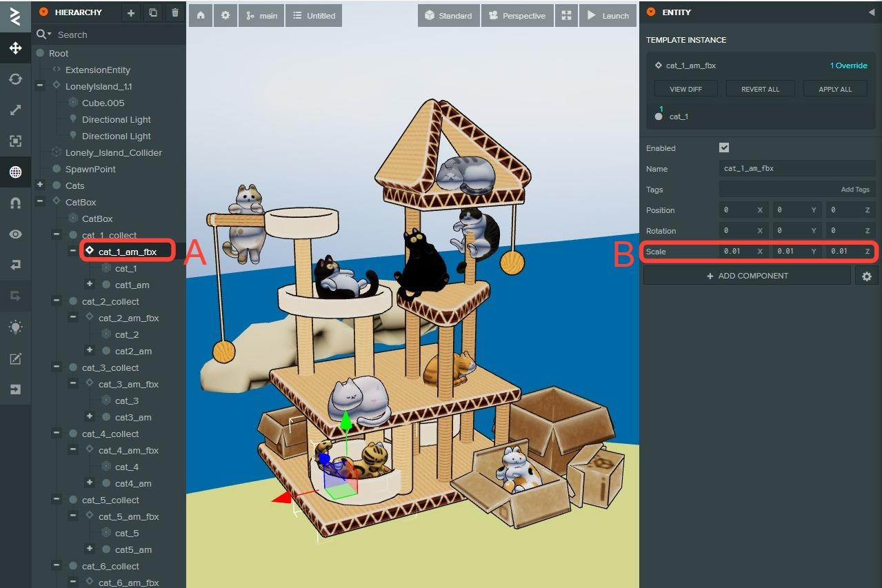882x588 pixels.
Task: Select the Scale gizmo tool
Action: tap(15, 110)
